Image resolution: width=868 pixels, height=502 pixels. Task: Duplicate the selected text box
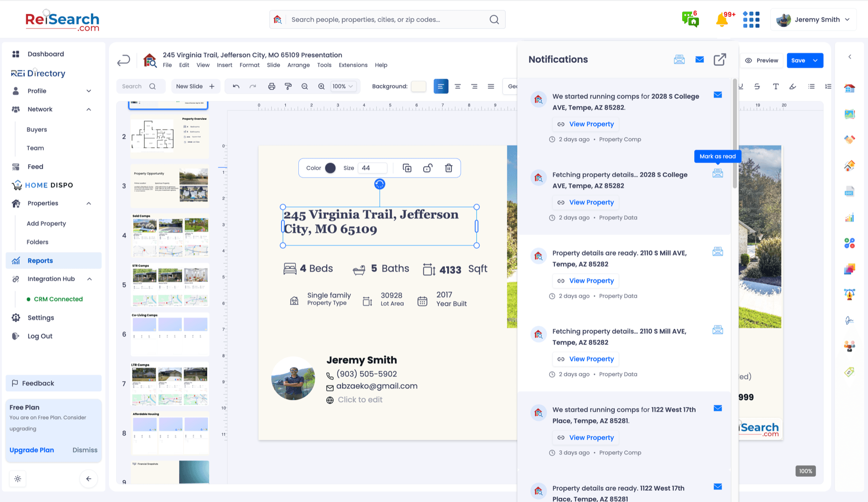tap(407, 168)
